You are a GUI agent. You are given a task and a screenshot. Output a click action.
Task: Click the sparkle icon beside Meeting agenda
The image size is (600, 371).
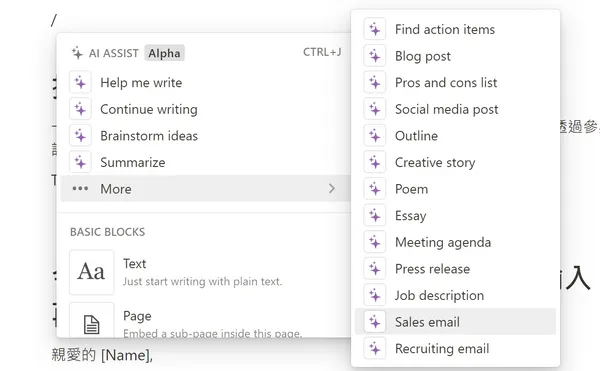click(x=375, y=242)
